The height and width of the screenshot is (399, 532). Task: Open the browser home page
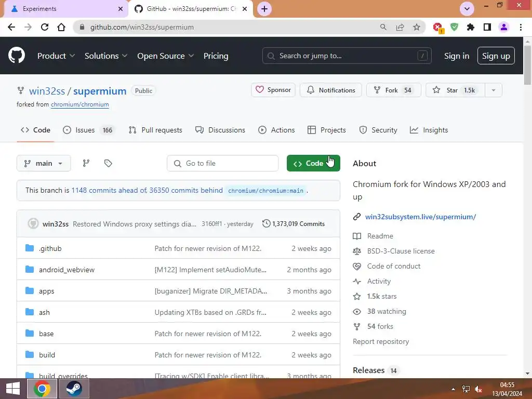point(61,27)
